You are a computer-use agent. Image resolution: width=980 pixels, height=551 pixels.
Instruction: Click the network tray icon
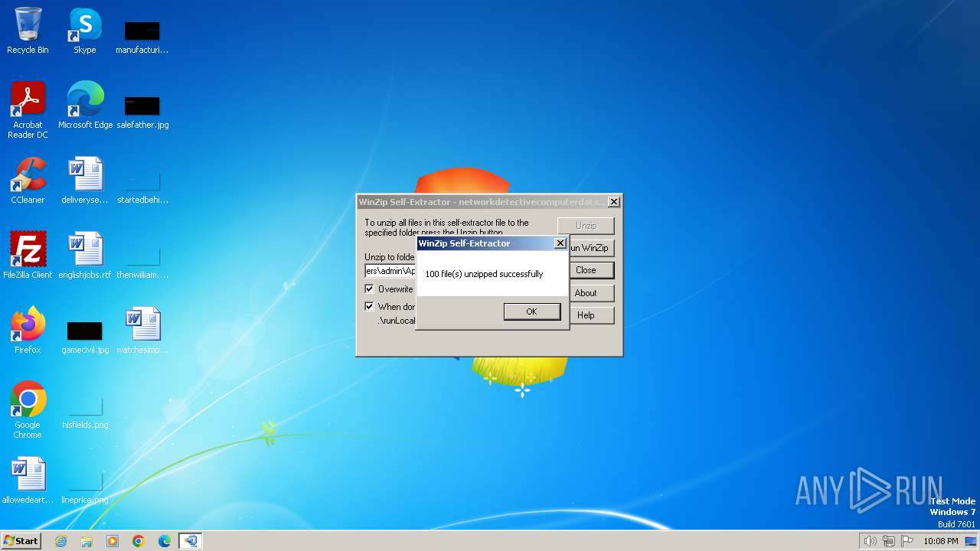pos(889,541)
